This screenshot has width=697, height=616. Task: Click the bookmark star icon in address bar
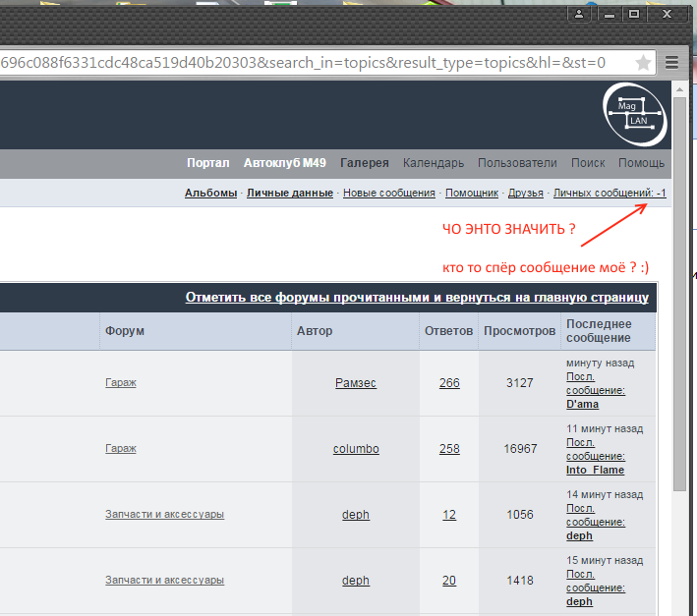pyautogui.click(x=644, y=63)
